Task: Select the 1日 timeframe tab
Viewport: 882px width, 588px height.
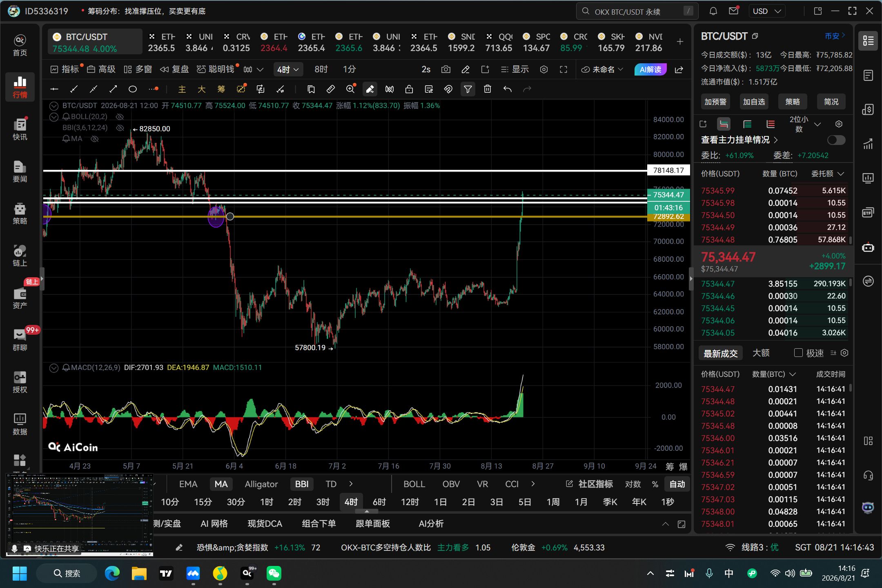Action: tap(440, 502)
